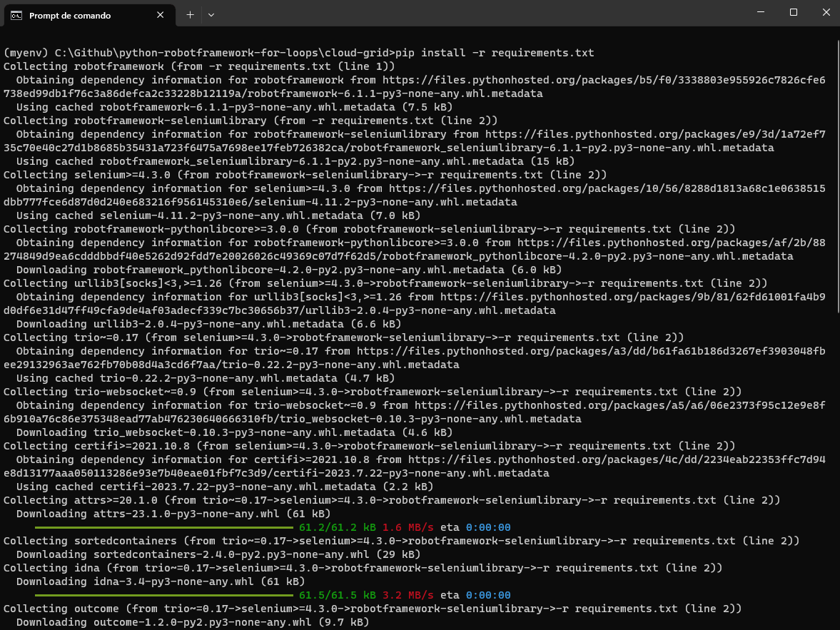This screenshot has width=840, height=630.
Task: Open a new tab with the plus icon
Action: point(190,15)
